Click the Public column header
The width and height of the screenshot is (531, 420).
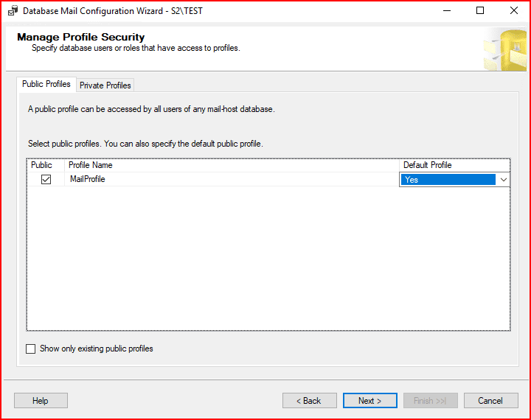(42, 165)
